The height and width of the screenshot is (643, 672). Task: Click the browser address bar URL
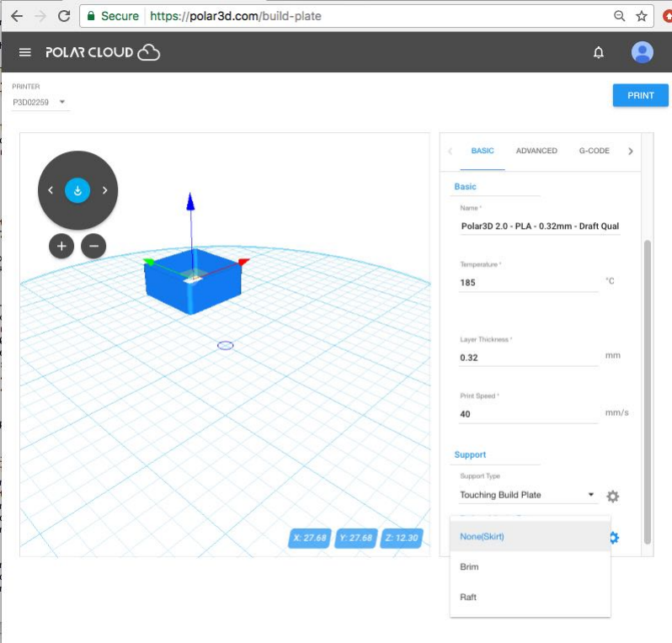click(235, 16)
